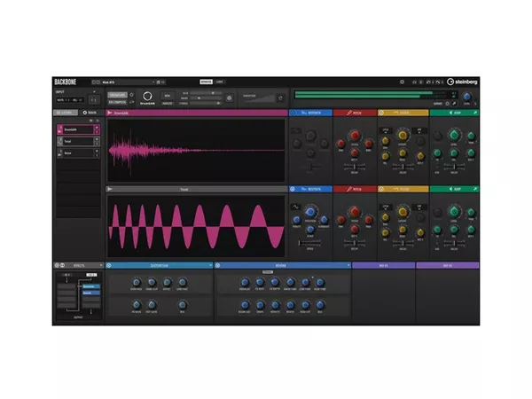Click the envelope icon in DrumGAN layer's Amp header
This screenshot has height=399, width=532.
click(x=474, y=113)
